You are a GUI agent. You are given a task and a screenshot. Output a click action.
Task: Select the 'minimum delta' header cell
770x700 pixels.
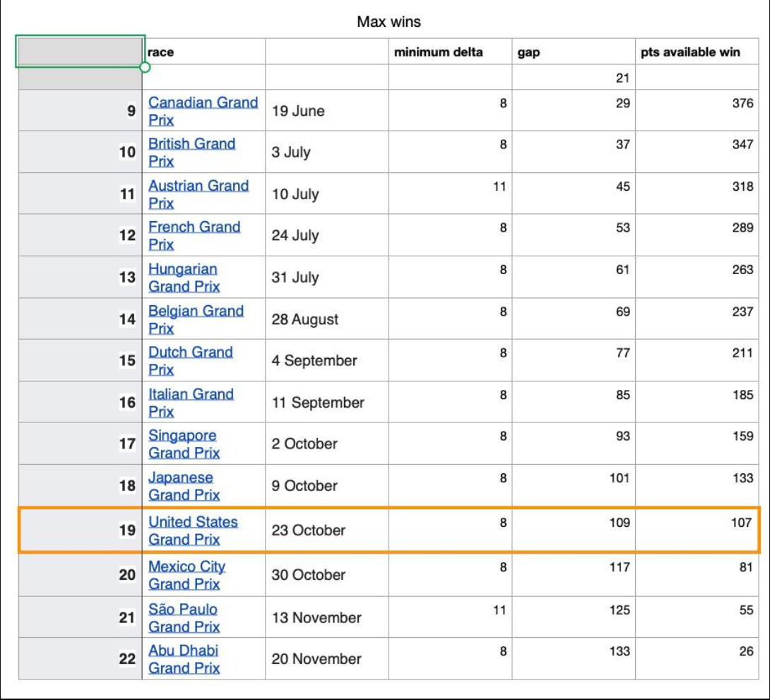450,52
